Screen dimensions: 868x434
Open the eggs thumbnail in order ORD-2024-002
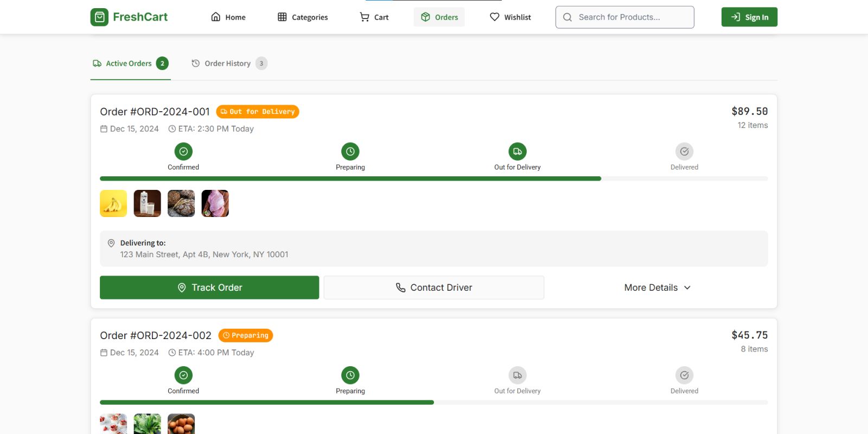click(181, 424)
